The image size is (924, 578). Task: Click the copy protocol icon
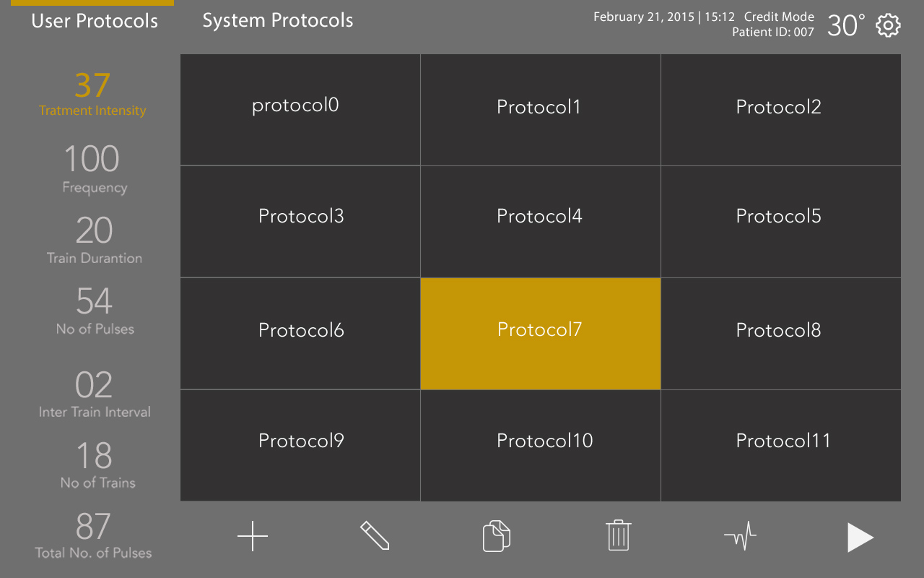tap(497, 536)
